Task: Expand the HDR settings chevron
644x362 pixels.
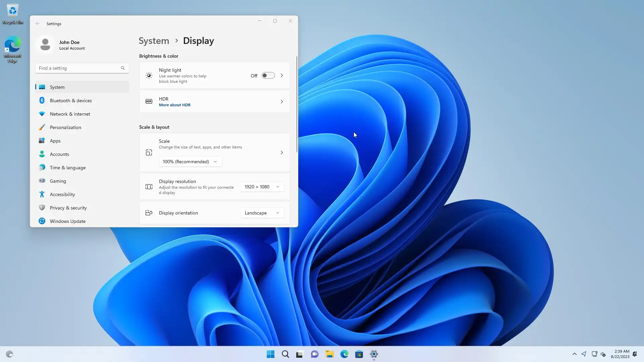Action: click(x=282, y=102)
